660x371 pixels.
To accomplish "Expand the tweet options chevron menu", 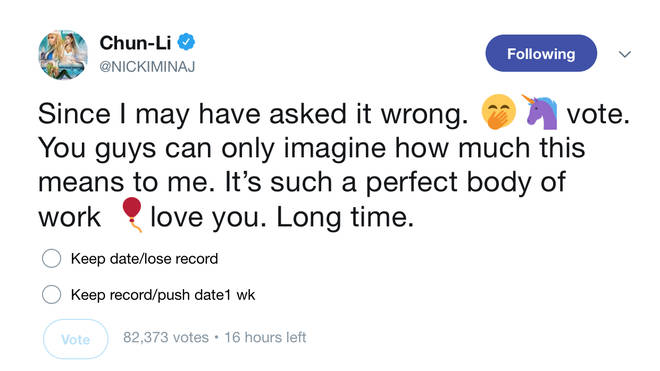I will (x=625, y=54).
